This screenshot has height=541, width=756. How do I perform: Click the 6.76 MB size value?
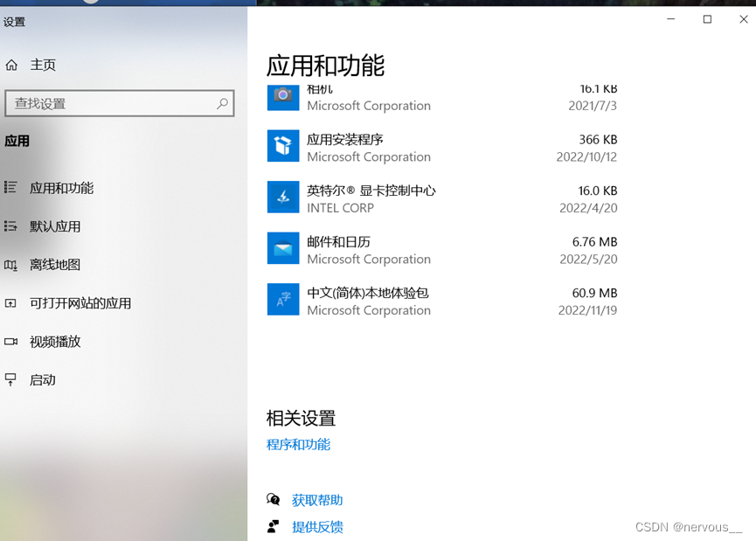point(594,241)
